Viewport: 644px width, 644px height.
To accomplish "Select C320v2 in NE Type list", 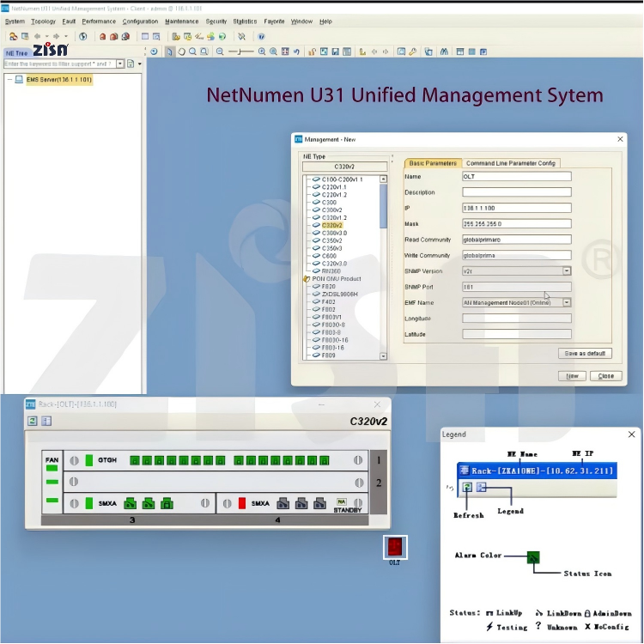I will [x=331, y=225].
